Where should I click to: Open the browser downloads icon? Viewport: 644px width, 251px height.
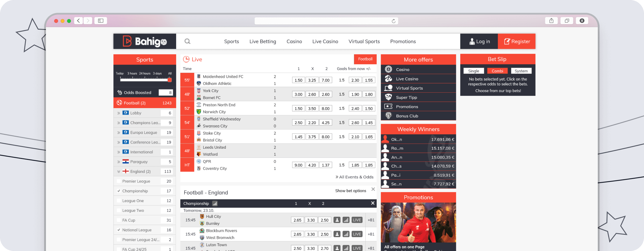582,21
